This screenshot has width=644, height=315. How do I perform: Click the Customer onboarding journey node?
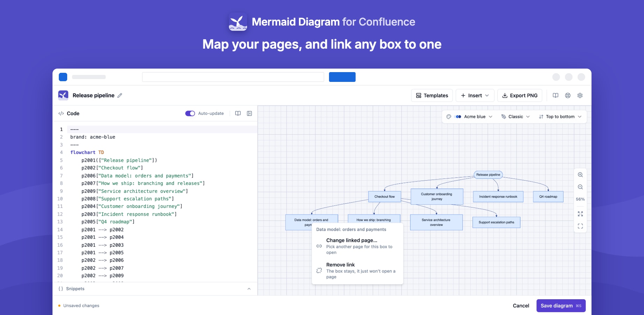pyautogui.click(x=437, y=197)
